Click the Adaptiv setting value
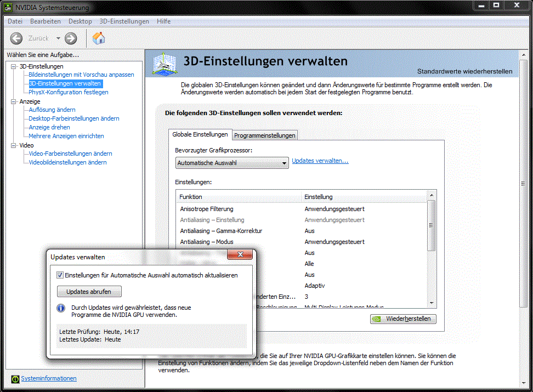 [x=315, y=286]
